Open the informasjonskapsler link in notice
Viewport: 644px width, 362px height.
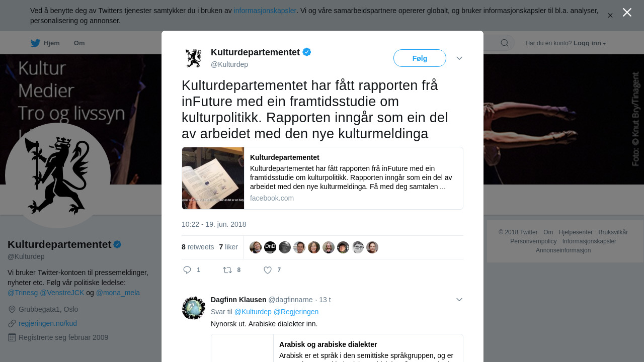(265, 11)
